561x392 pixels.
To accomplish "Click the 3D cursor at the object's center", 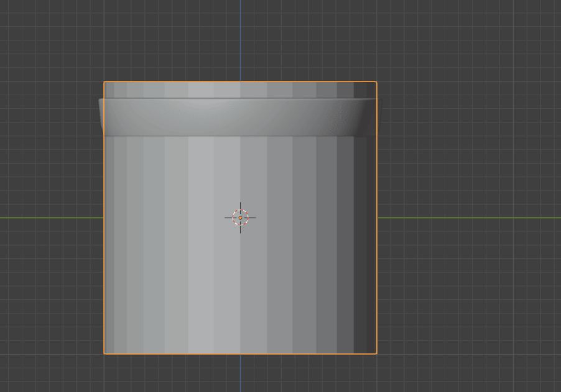I will [x=240, y=217].
